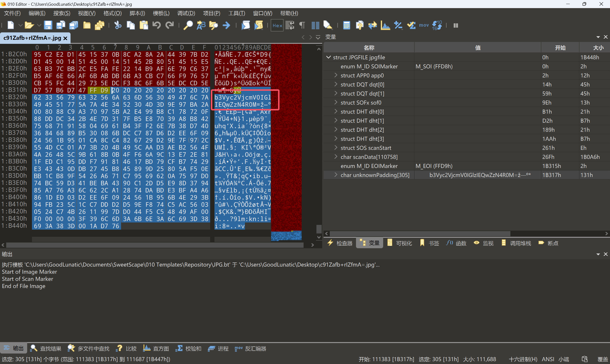The height and width of the screenshot is (364, 610).
Task: Toggle Hex edit mode button
Action: coord(277,25)
